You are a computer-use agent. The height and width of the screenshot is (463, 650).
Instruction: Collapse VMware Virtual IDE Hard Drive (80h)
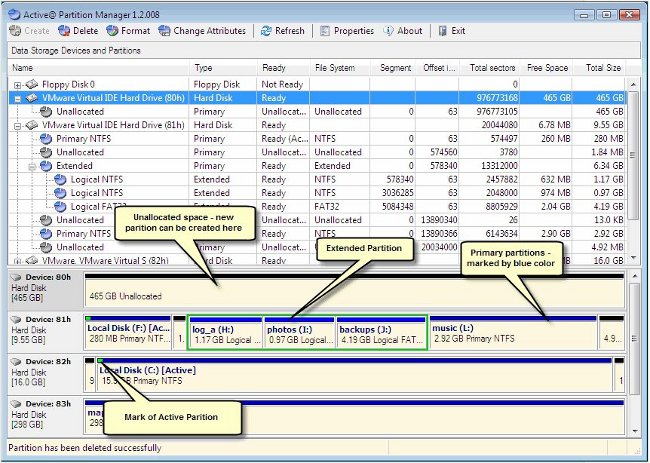[17, 98]
